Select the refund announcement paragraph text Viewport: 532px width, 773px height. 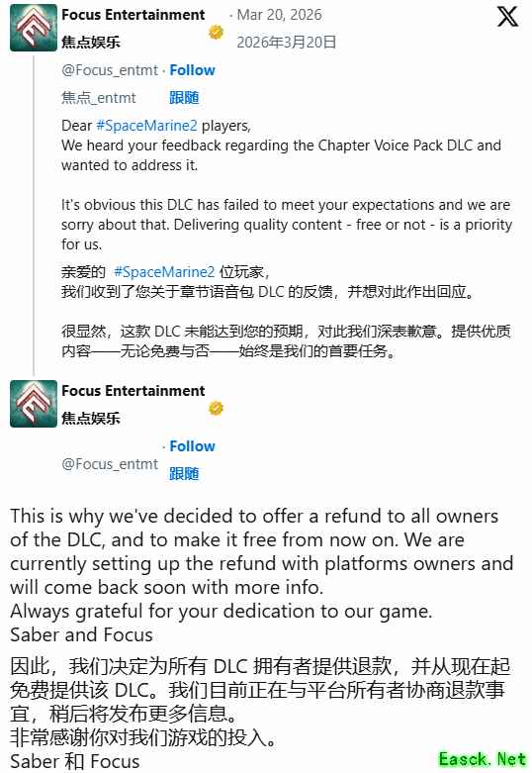point(261,551)
